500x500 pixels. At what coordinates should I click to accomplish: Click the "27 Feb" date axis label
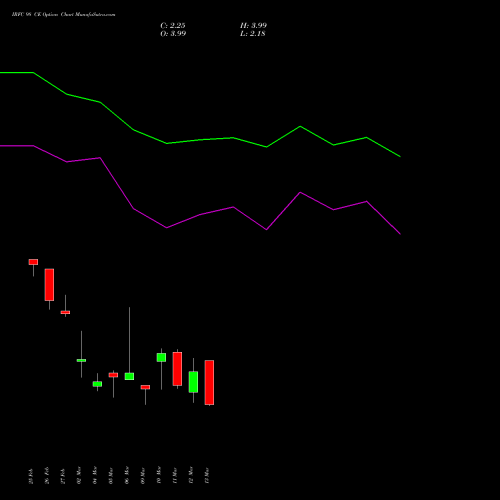pos(63,476)
